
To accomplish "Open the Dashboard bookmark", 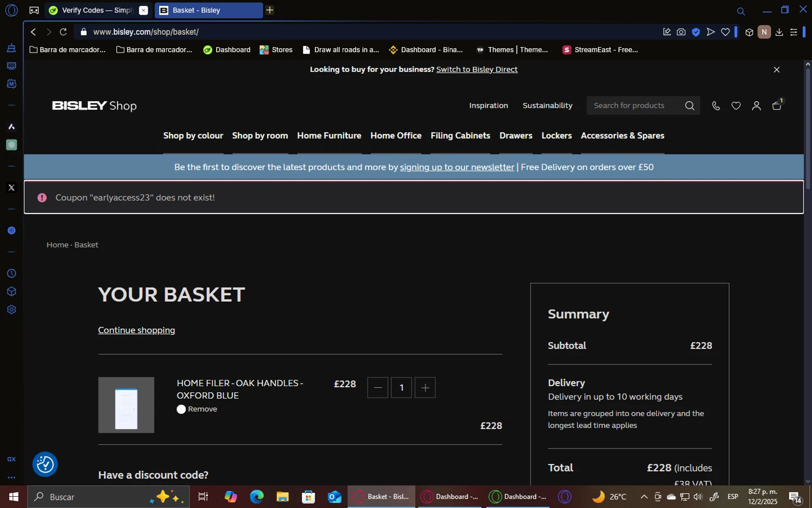I will click(x=227, y=50).
